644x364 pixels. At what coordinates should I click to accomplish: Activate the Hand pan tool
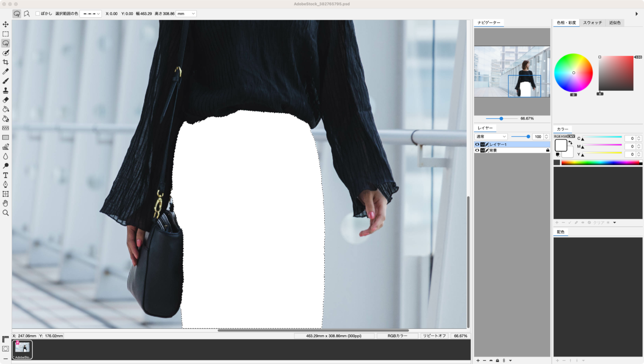click(6, 204)
